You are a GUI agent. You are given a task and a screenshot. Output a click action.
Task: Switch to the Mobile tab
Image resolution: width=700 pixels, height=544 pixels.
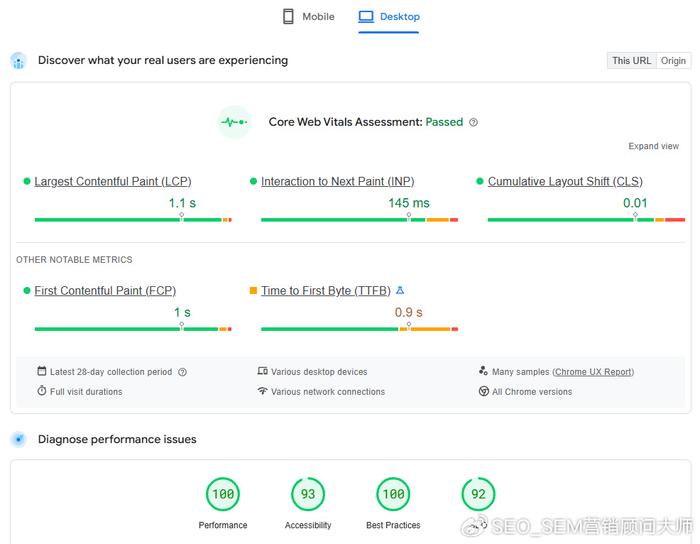point(309,17)
